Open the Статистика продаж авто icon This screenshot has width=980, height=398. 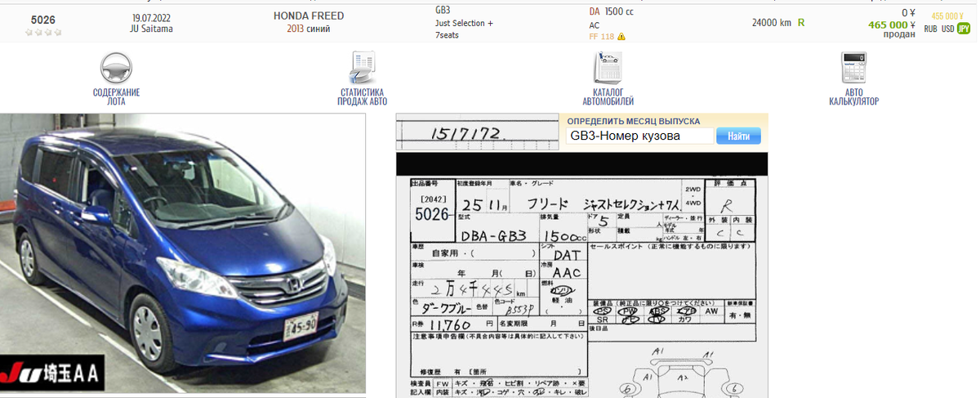361,68
